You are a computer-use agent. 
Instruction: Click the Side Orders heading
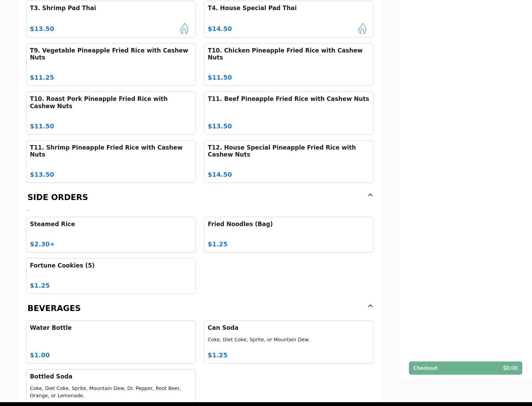pyautogui.click(x=58, y=197)
